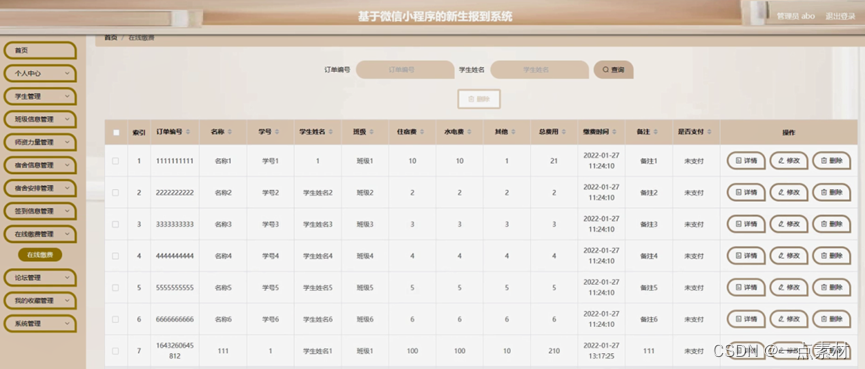Check the box for order 3333333333
Image resolution: width=865 pixels, height=369 pixels.
click(115, 224)
